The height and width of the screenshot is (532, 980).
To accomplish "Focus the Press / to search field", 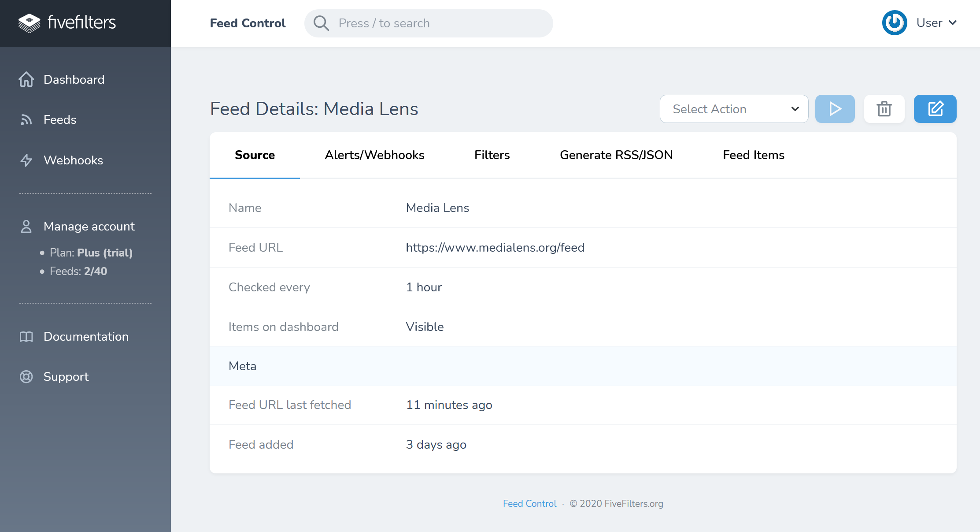I will [x=436, y=23].
